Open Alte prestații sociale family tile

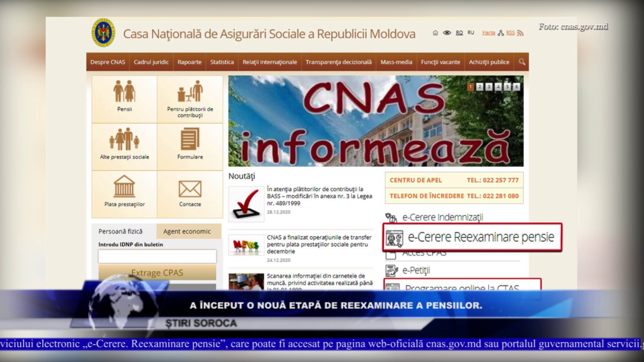coord(124,143)
